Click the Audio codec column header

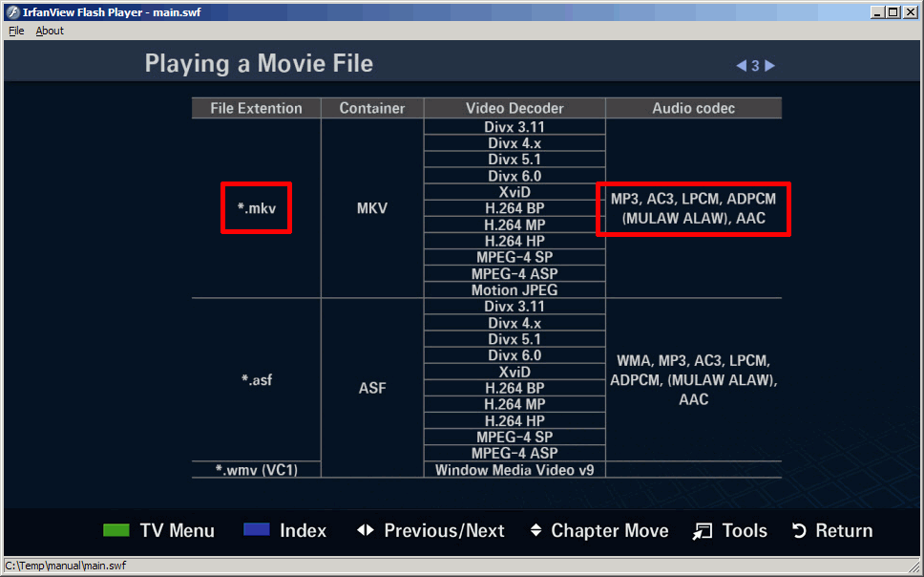coord(694,108)
